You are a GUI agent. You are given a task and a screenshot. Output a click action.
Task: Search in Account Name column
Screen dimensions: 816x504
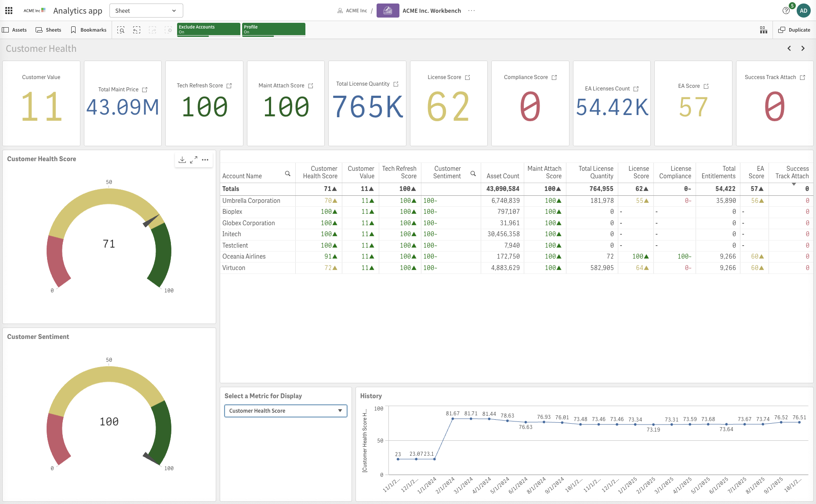pos(288,174)
